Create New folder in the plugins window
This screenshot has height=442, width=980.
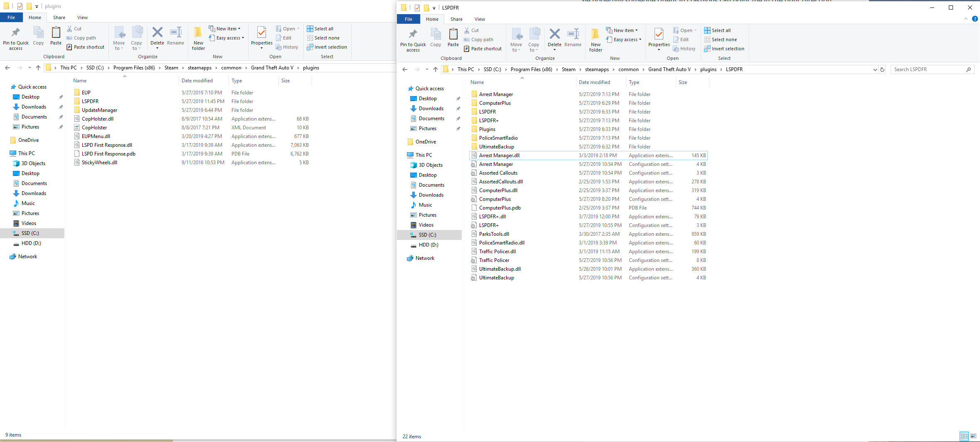tap(198, 39)
